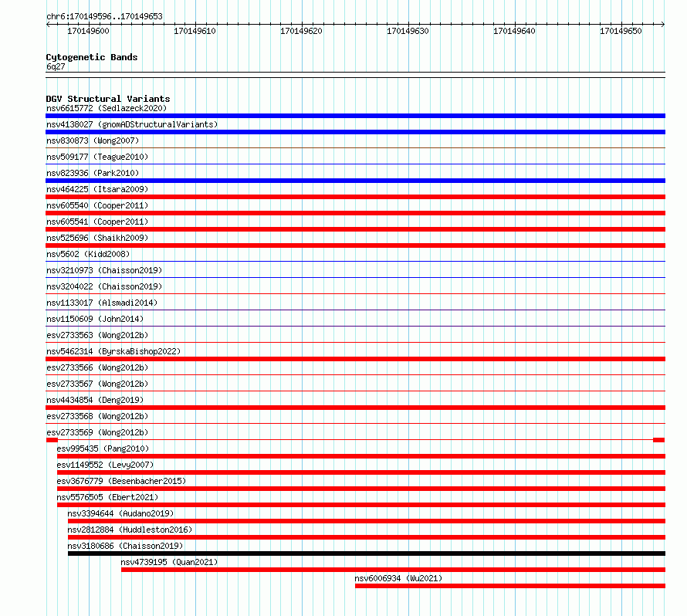Viewport: 687px width, 616px height.
Task: Click the 6q27 band label
Action: [x=56, y=66]
